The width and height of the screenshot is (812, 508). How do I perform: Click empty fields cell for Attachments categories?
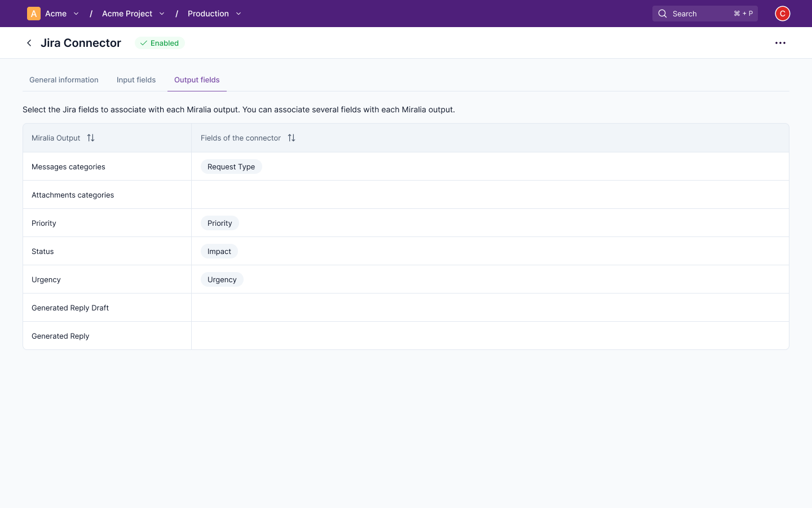[x=490, y=195]
